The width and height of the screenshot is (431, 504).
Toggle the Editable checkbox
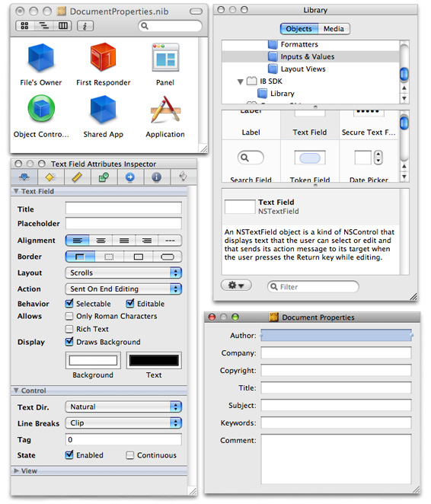coord(130,304)
